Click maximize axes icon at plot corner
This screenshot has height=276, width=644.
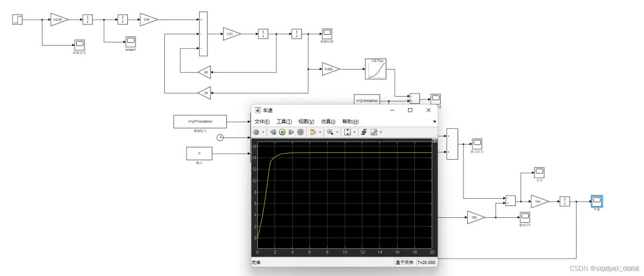tap(435, 140)
